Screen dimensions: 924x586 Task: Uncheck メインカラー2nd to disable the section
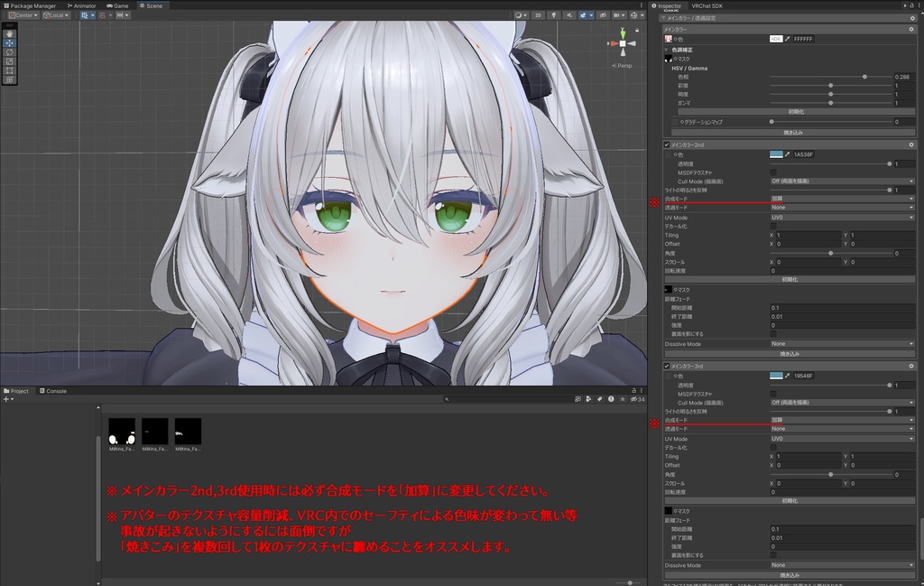pyautogui.click(x=667, y=144)
